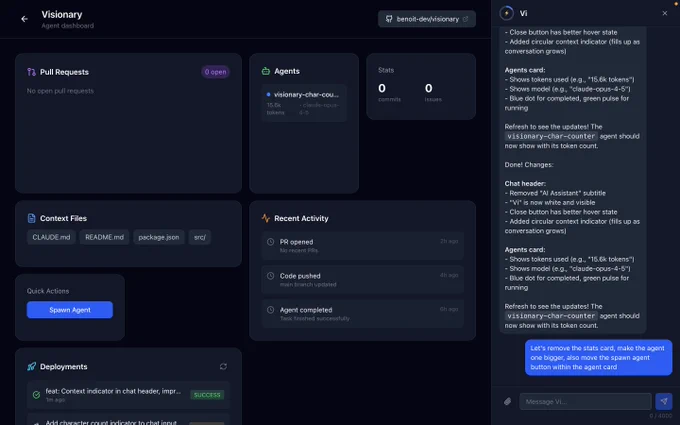Click the Pull Requests branch icon
This screenshot has width=680, height=425.
(x=31, y=72)
